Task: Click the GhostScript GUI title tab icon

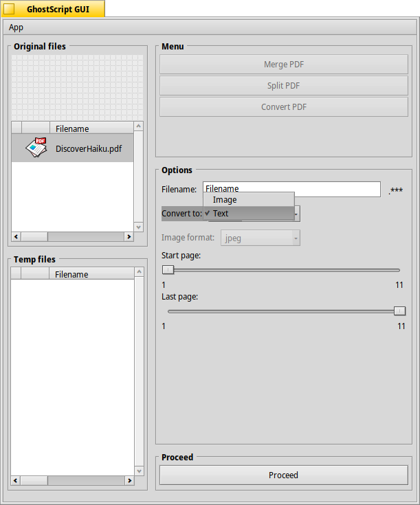Action: (10, 9)
